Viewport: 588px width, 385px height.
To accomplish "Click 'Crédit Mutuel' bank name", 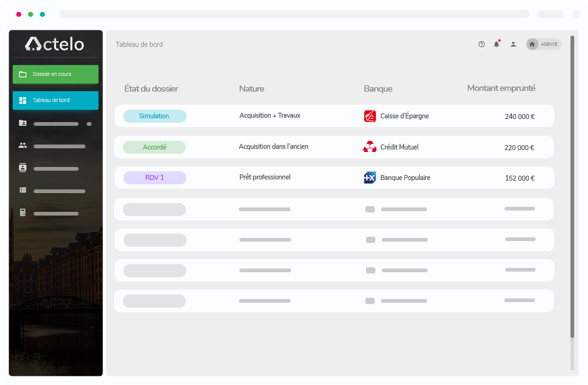I will 399,147.
